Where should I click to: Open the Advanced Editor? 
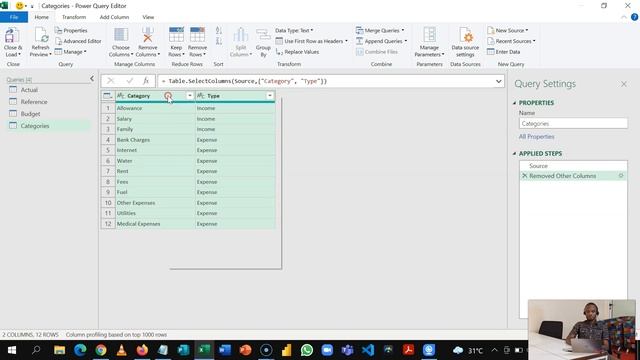(78, 41)
